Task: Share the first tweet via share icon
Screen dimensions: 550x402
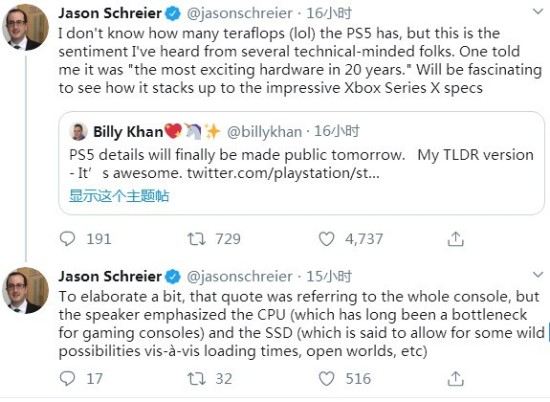Action: pos(455,239)
